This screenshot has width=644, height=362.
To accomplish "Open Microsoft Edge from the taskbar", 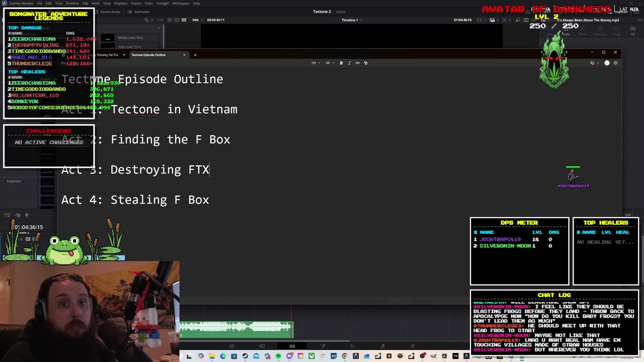I will 223,356.
